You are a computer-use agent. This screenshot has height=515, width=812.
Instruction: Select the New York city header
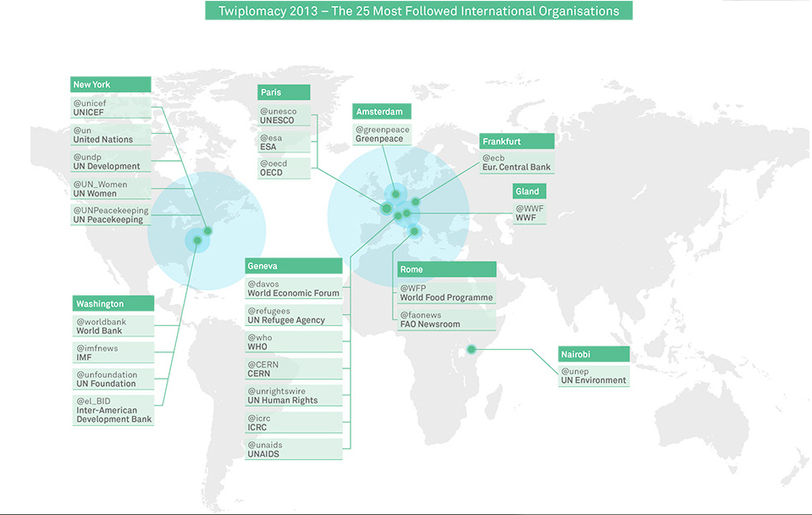click(110, 85)
